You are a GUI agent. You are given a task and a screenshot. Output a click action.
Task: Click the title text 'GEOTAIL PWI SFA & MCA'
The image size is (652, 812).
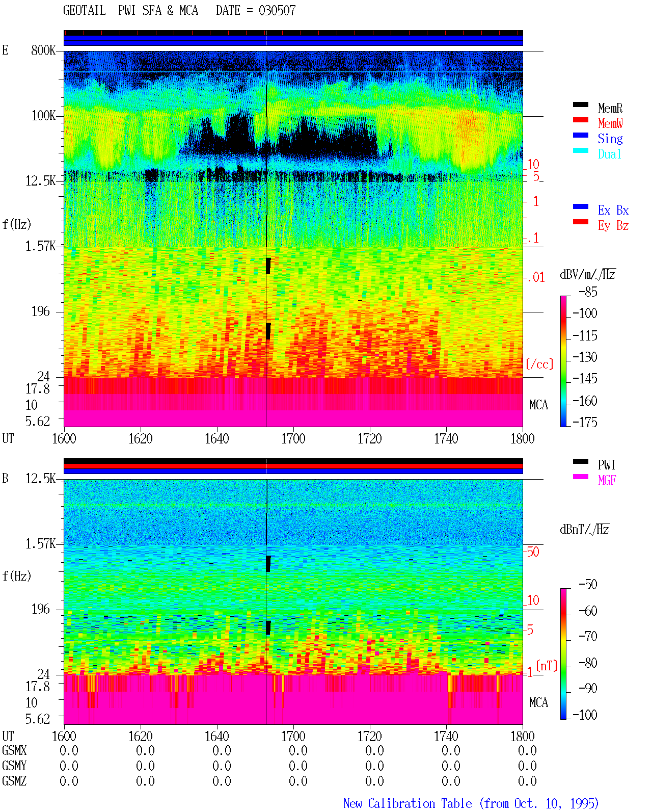[130, 11]
